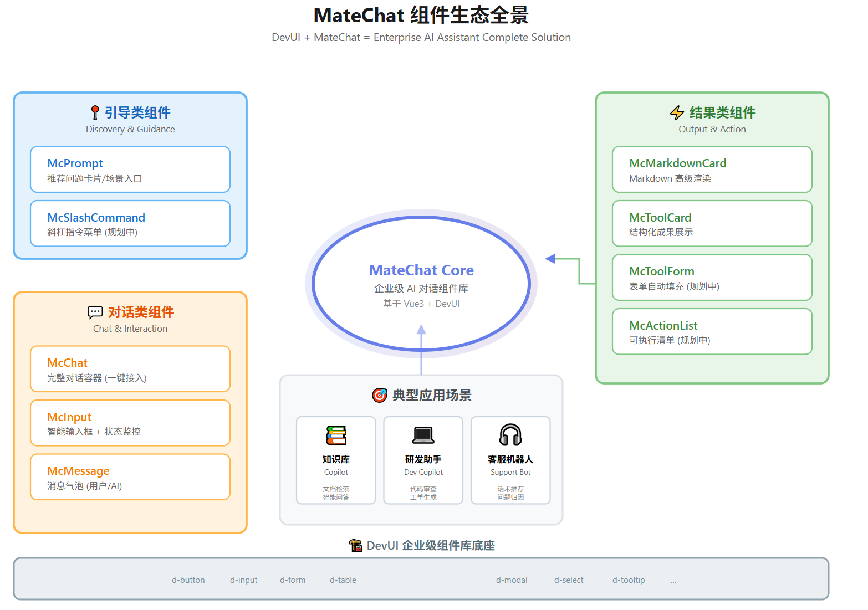Select the laptop icon for 研发助手 Dev Copilot

pos(423,435)
